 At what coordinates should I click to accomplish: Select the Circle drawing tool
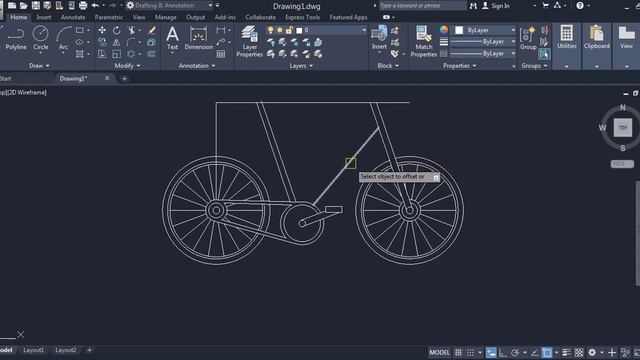click(x=40, y=38)
